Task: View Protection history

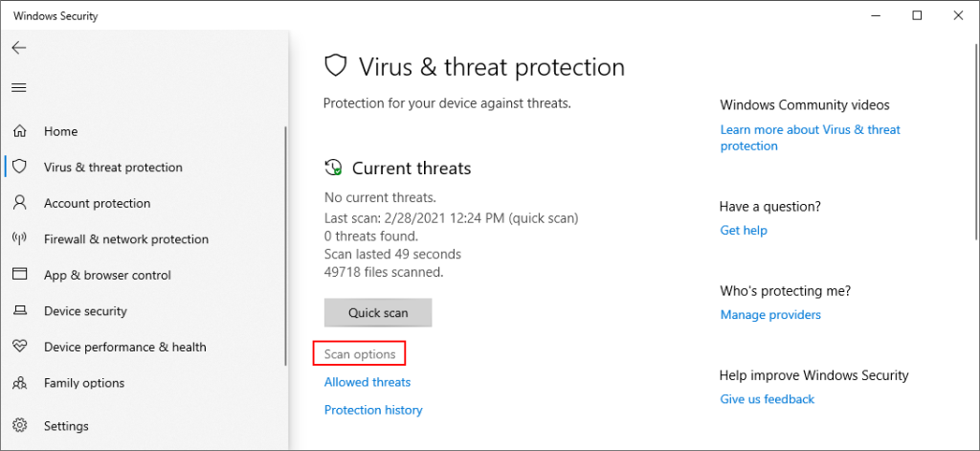Action: click(373, 410)
